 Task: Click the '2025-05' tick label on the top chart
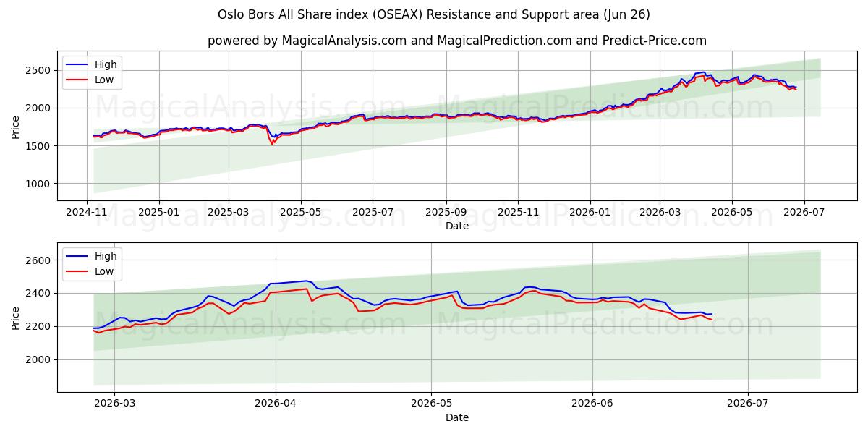click(x=301, y=211)
